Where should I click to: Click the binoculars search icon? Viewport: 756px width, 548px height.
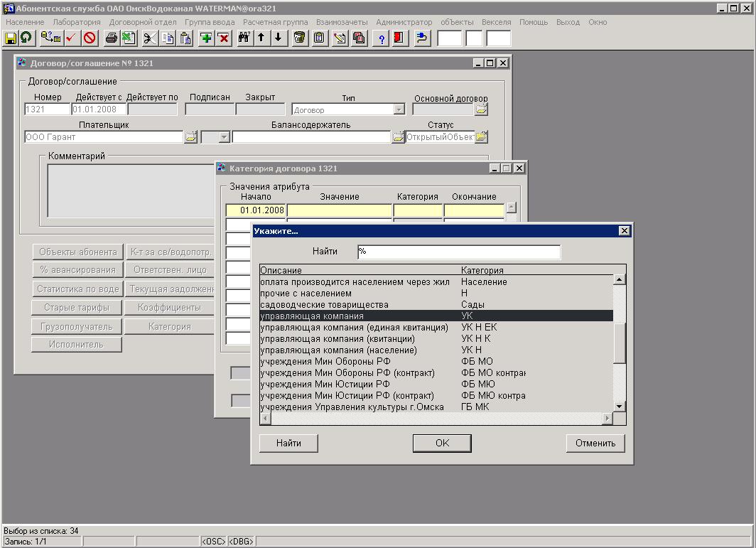244,38
